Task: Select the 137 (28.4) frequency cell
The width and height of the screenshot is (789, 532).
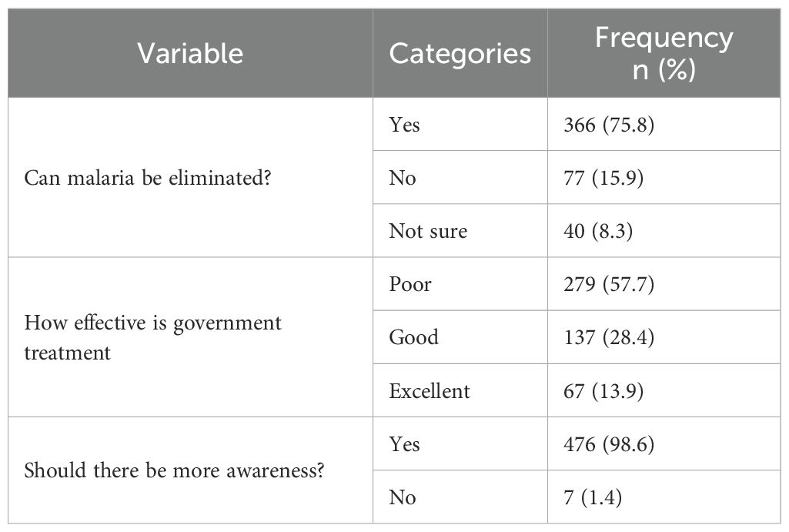Action: click(609, 337)
